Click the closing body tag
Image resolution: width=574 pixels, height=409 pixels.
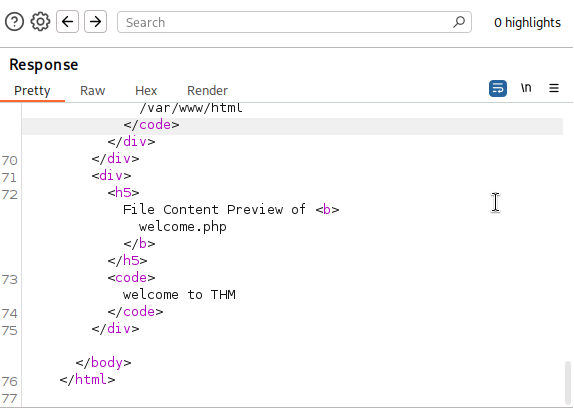click(103, 362)
